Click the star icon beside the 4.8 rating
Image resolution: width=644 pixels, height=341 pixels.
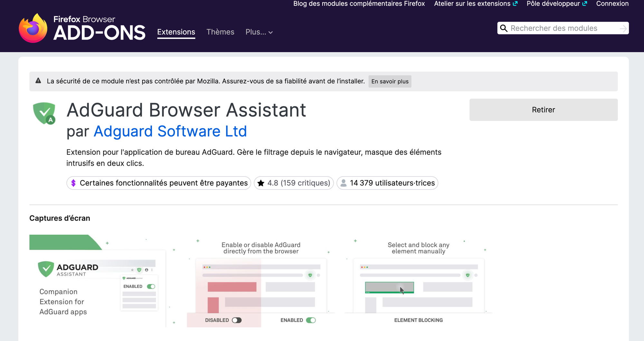tap(261, 183)
